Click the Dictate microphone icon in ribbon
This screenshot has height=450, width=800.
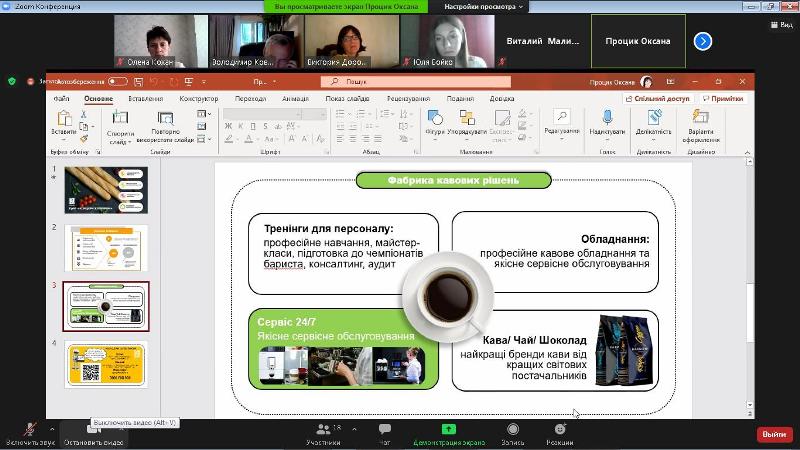(607, 119)
